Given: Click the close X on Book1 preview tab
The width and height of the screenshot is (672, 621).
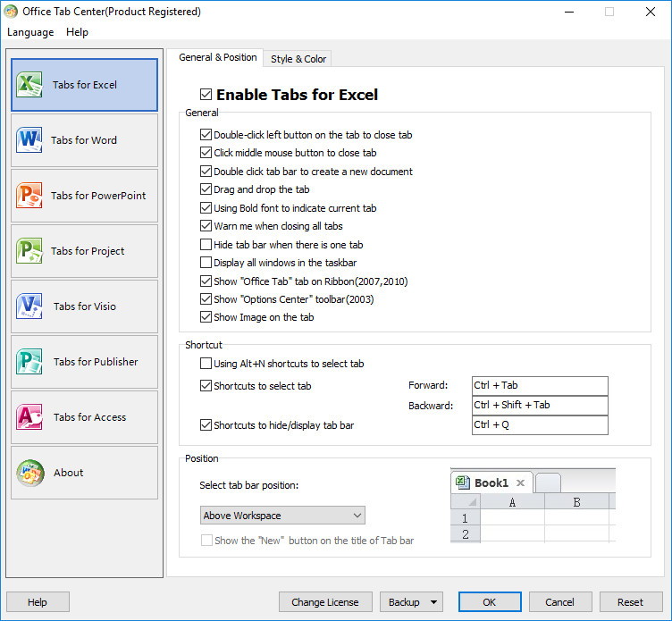Looking at the screenshot, I should 520,483.
